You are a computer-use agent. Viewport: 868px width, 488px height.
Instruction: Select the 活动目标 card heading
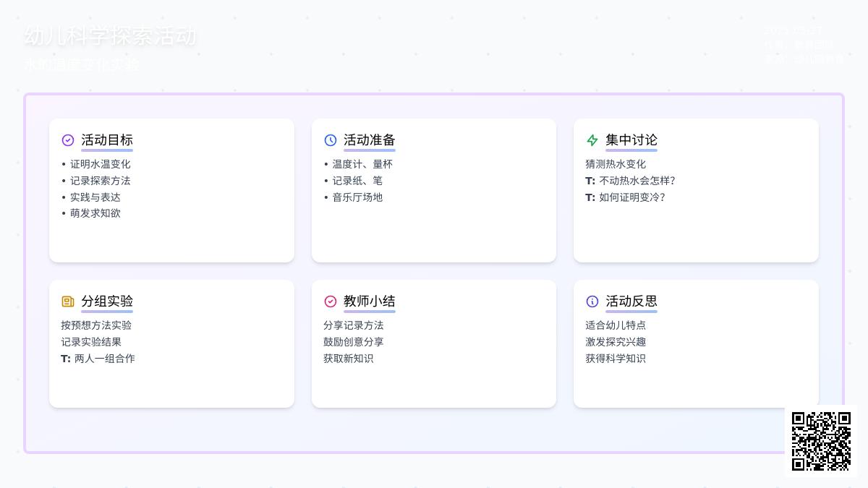107,140
